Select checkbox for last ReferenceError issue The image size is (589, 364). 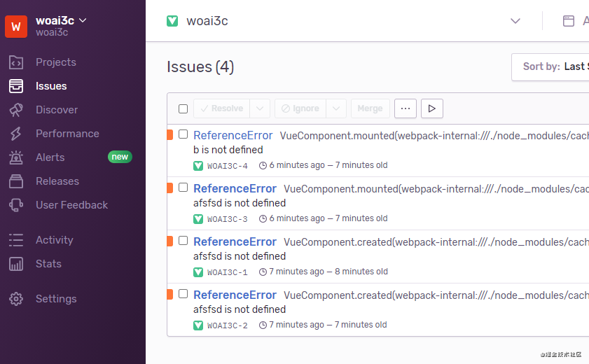pos(183,294)
